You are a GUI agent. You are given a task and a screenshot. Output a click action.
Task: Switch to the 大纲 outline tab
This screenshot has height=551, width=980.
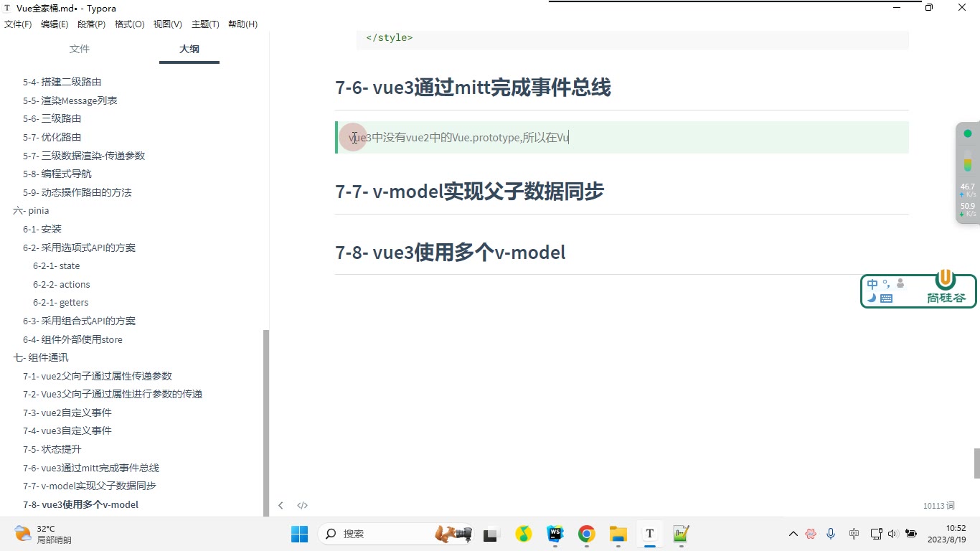[189, 49]
